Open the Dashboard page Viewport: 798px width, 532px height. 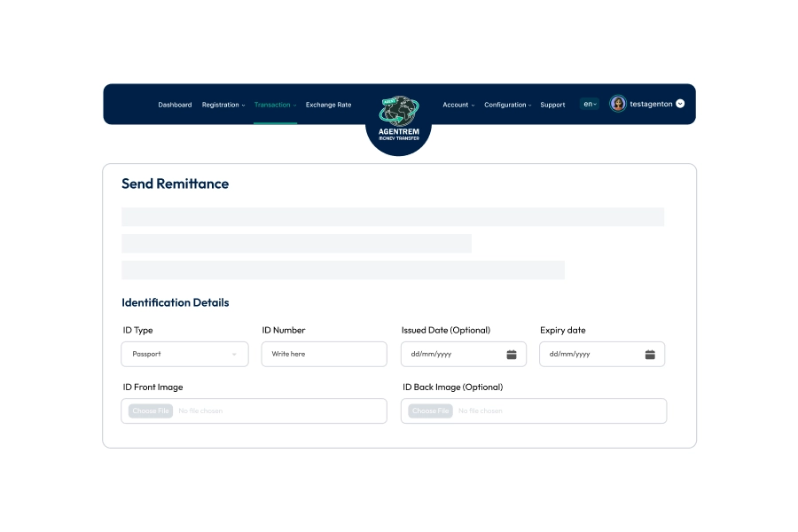click(175, 105)
